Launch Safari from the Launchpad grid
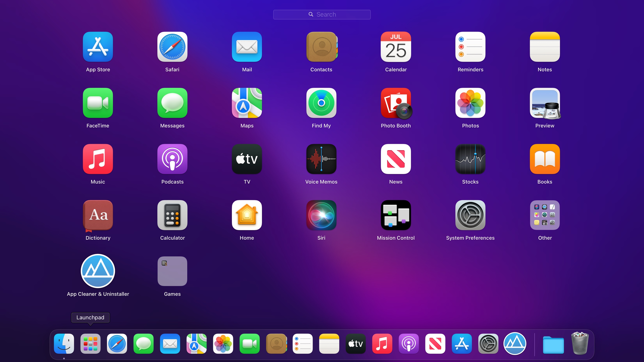This screenshot has width=644, height=362. coord(172,47)
